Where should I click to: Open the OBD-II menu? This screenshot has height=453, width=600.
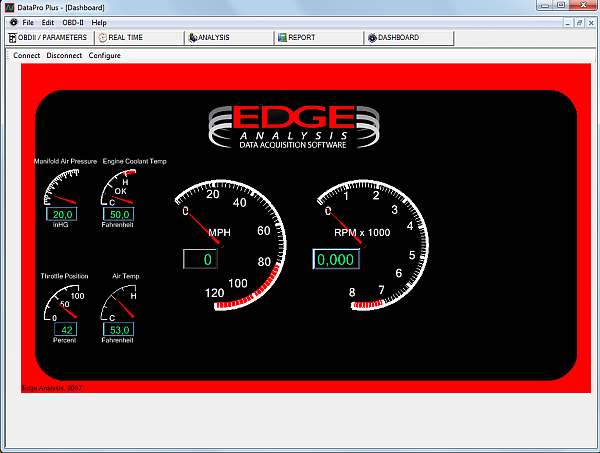[x=73, y=23]
